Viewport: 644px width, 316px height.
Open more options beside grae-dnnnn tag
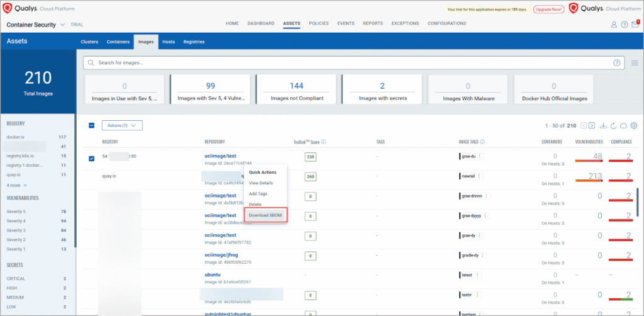pos(486,196)
